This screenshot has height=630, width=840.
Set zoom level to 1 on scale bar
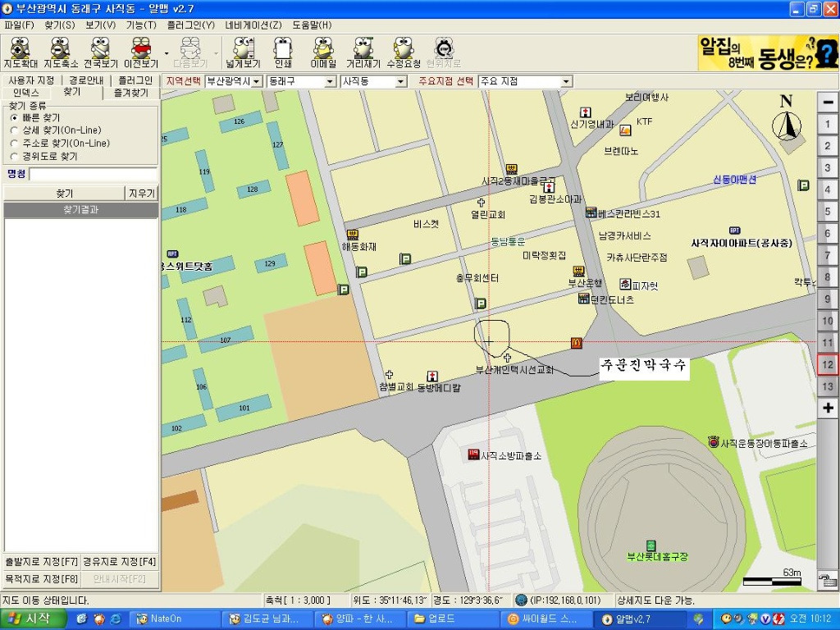(x=828, y=125)
